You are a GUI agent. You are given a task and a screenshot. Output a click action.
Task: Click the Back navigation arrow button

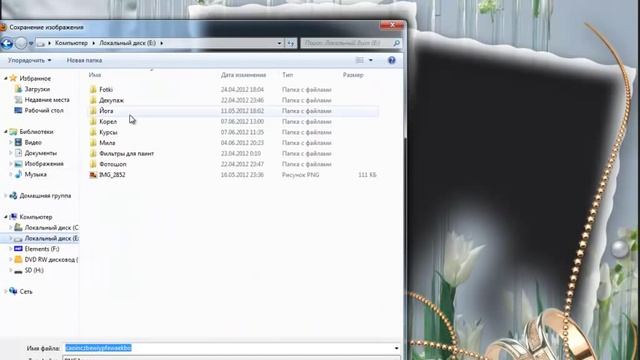click(7, 43)
